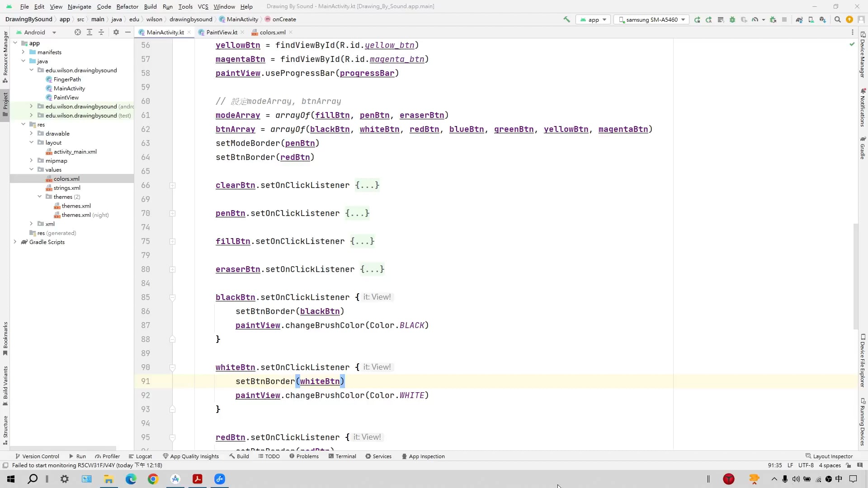Image resolution: width=868 pixels, height=488 pixels.
Task: Open Search Everywhere magnifier icon
Action: (837, 19)
